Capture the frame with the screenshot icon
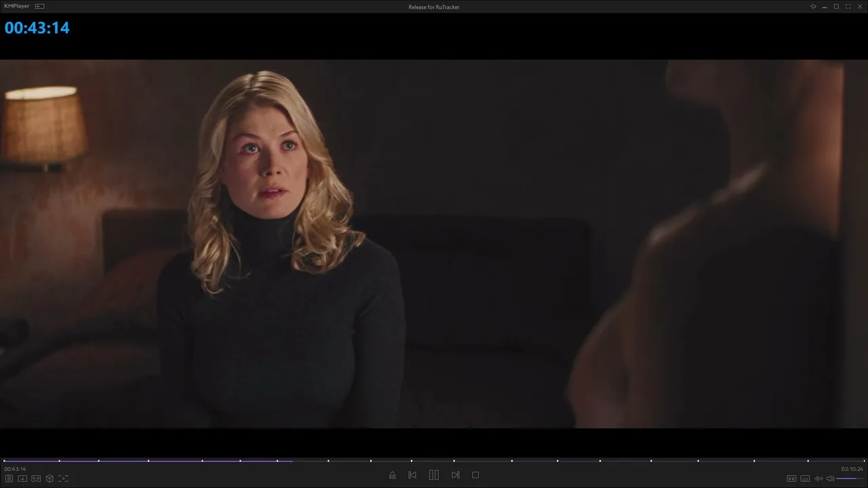 [x=63, y=479]
